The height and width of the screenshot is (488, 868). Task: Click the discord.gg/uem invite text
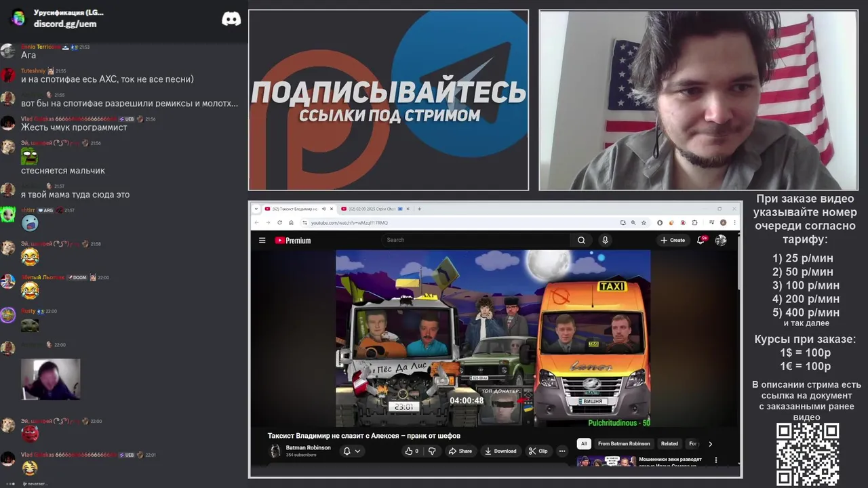(x=65, y=24)
